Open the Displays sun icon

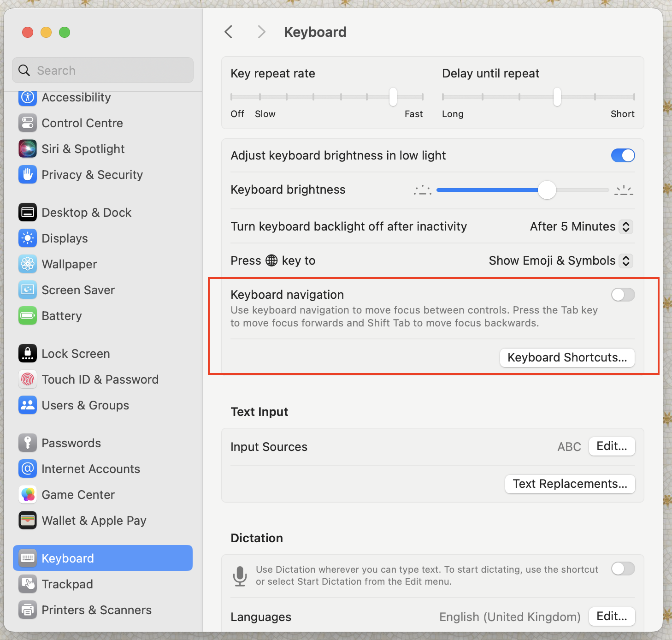[28, 238]
